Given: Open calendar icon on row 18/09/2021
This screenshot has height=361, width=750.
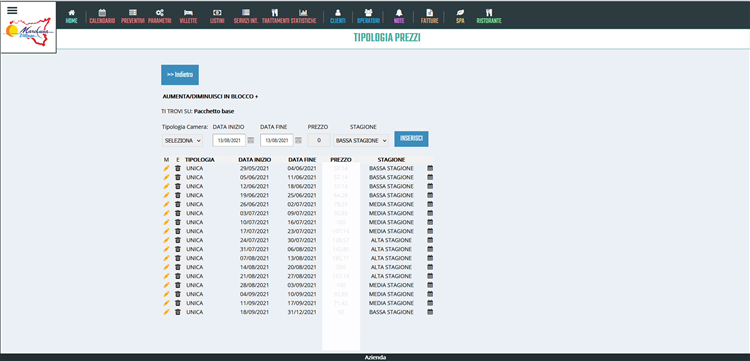Looking at the screenshot, I should (430, 312).
